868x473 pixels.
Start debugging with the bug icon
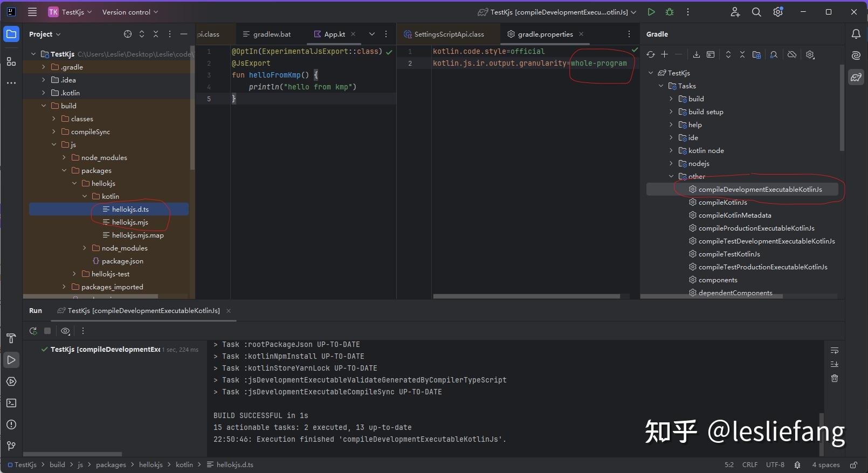click(670, 12)
